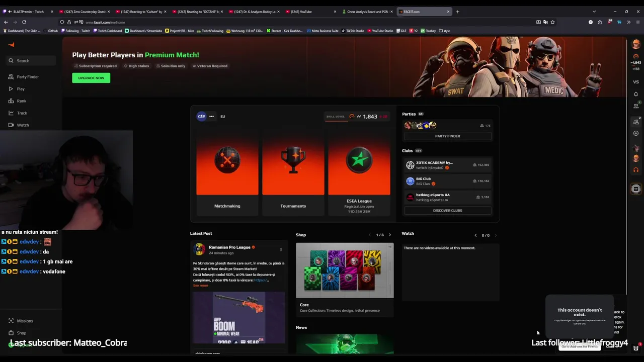Reload the page
This screenshot has width=644, height=362.
[24, 22]
